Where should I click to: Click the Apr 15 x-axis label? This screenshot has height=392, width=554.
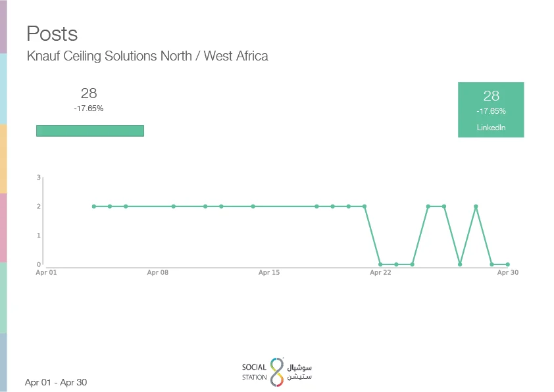(269, 272)
